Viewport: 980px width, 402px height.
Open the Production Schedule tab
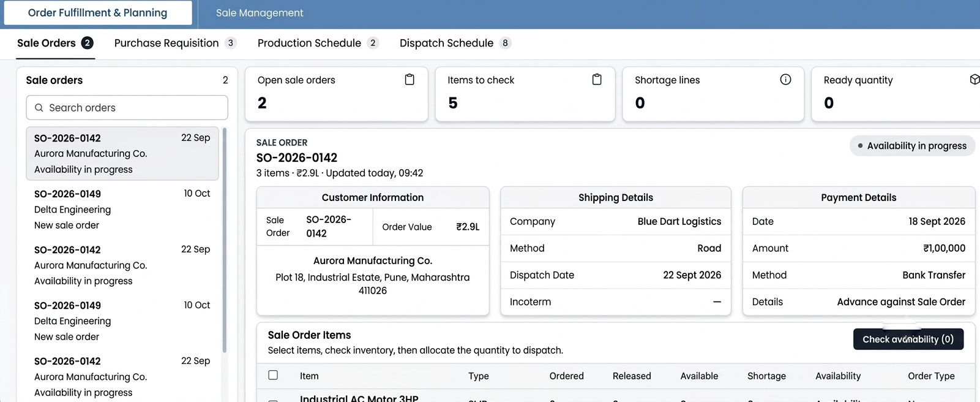point(318,43)
